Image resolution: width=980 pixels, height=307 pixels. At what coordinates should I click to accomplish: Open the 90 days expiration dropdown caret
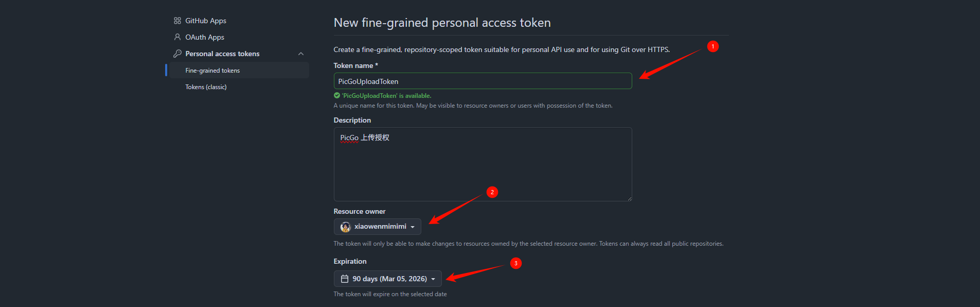pyautogui.click(x=433, y=279)
